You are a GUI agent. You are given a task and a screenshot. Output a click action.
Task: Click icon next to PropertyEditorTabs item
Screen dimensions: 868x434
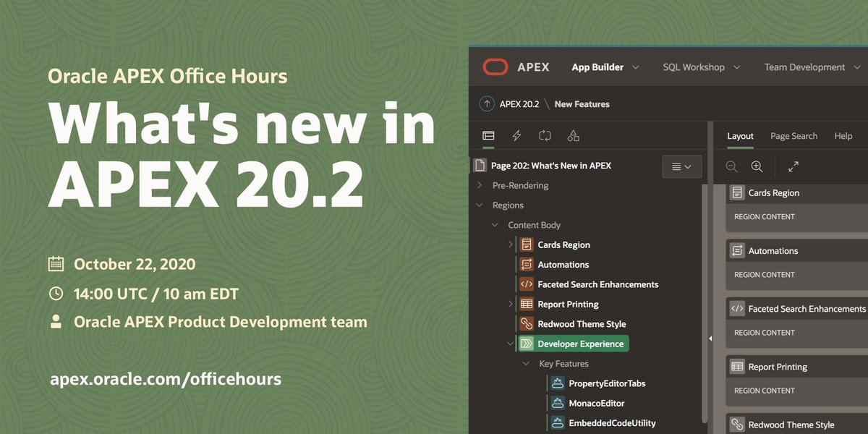tap(558, 383)
